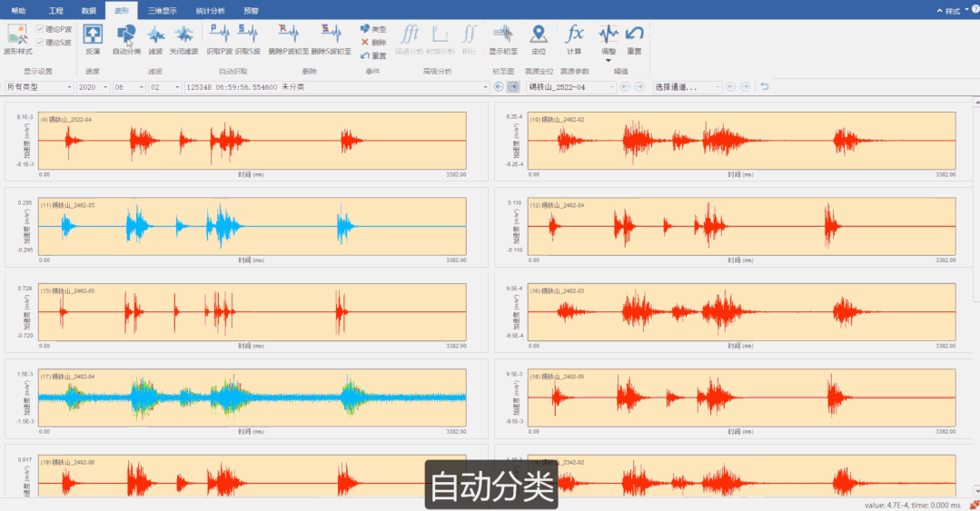This screenshot has width=980, height=511.
Task: Click 重置 in the 事件 group
Action: [x=373, y=55]
